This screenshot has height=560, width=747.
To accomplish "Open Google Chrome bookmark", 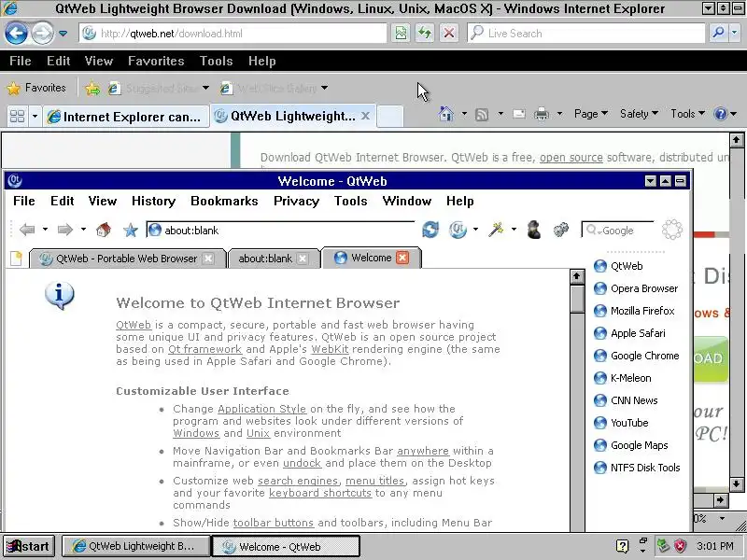I will tap(637, 356).
